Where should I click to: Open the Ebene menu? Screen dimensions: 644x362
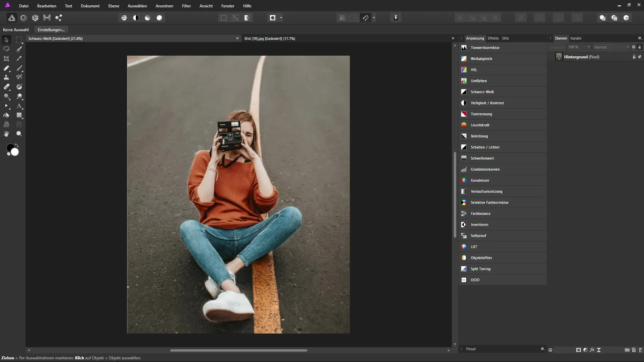(114, 6)
